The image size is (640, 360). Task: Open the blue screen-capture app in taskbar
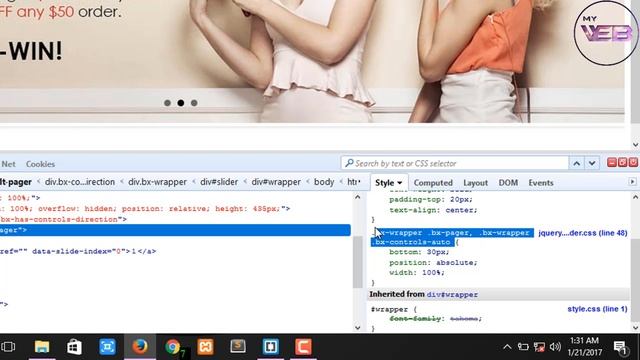coord(107,347)
